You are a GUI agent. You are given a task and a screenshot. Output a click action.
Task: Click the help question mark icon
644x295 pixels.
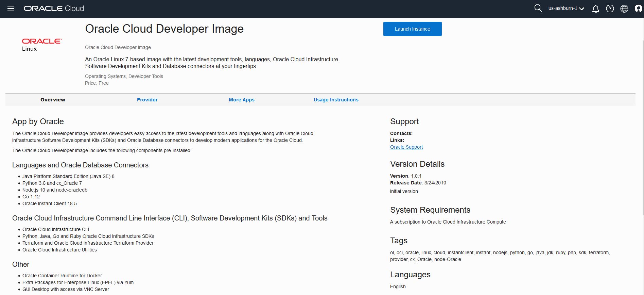point(610,9)
